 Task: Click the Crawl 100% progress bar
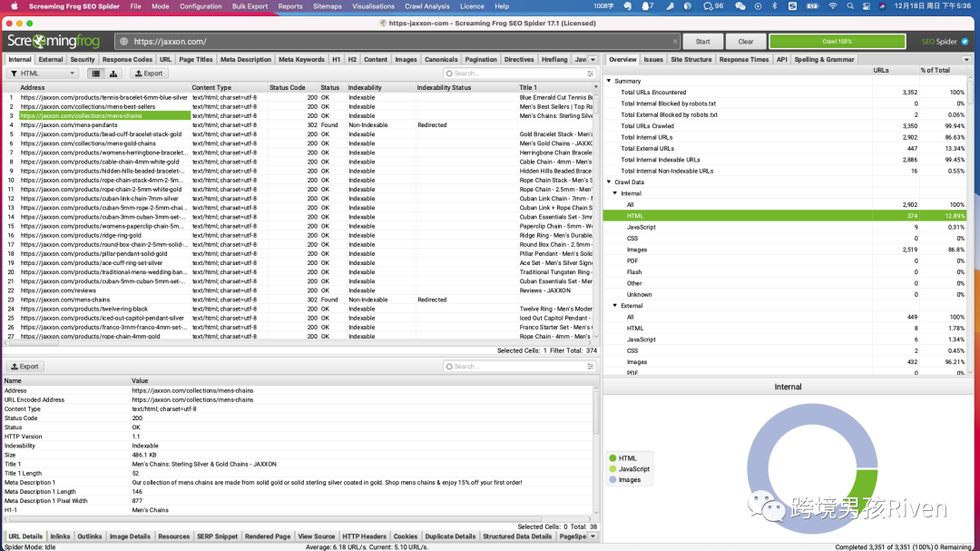pyautogui.click(x=837, y=41)
